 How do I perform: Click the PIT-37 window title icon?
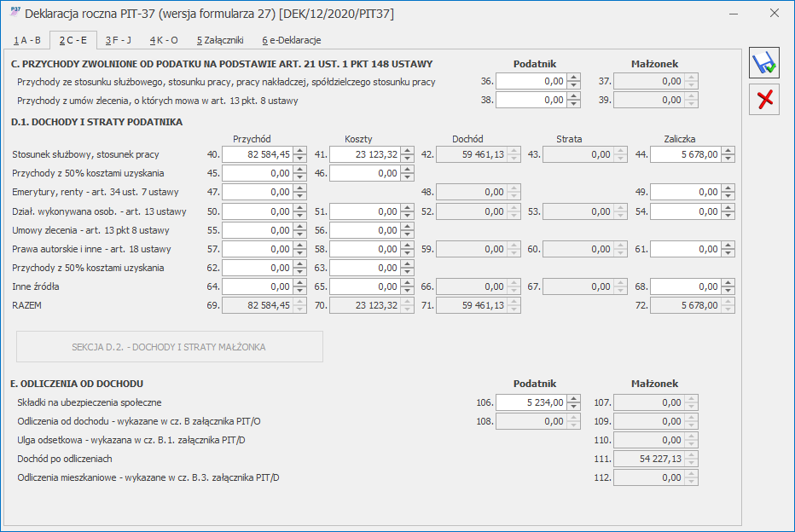click(15, 13)
